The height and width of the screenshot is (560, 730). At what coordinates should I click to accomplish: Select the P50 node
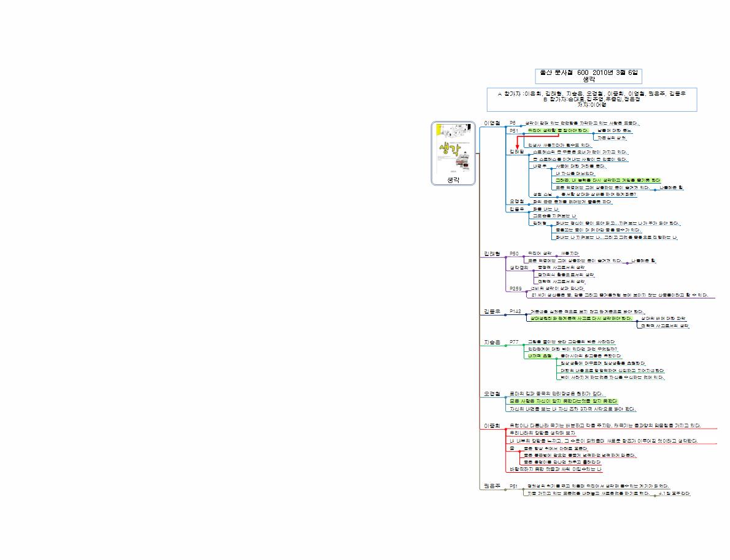pyautogui.click(x=514, y=254)
